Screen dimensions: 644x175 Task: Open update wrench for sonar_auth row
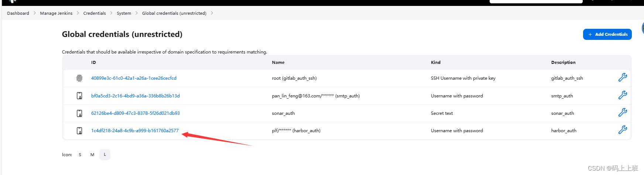pos(623,113)
